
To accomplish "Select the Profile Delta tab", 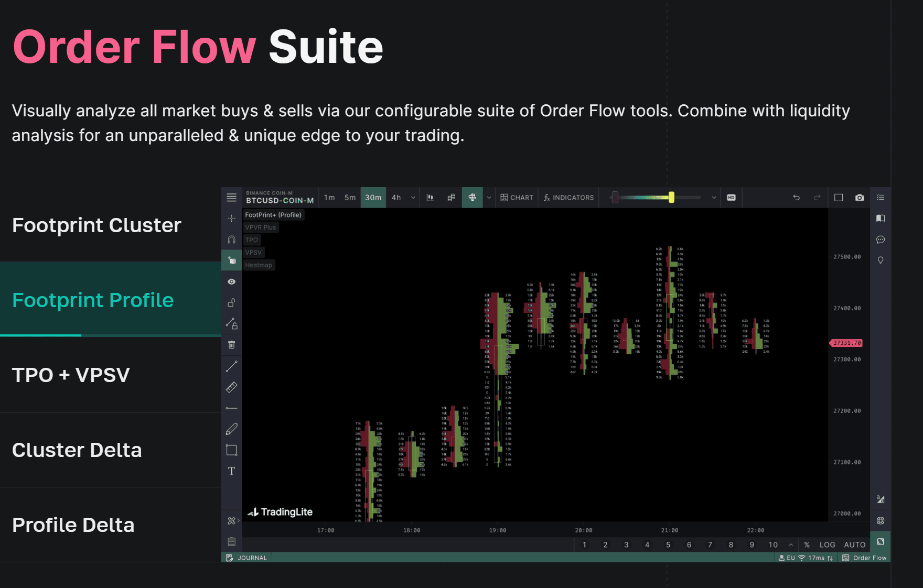I will point(110,525).
